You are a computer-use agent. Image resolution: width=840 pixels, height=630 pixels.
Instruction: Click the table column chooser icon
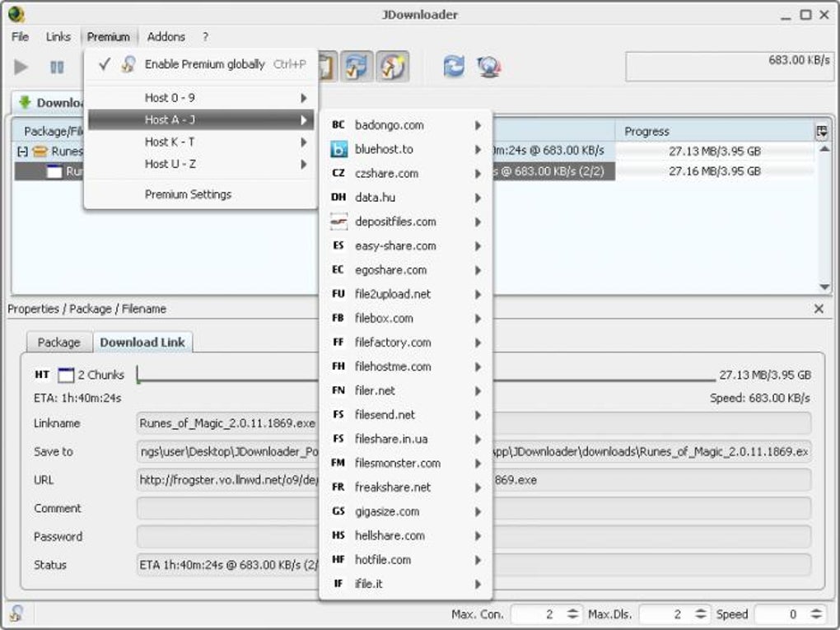[822, 131]
